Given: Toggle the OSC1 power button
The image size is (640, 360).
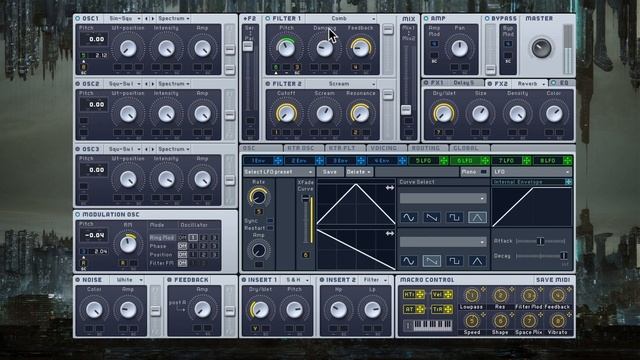Looking at the screenshot, I should point(78,18).
